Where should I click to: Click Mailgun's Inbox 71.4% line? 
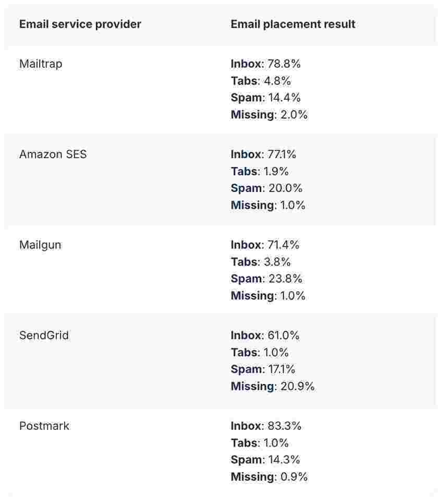click(265, 245)
